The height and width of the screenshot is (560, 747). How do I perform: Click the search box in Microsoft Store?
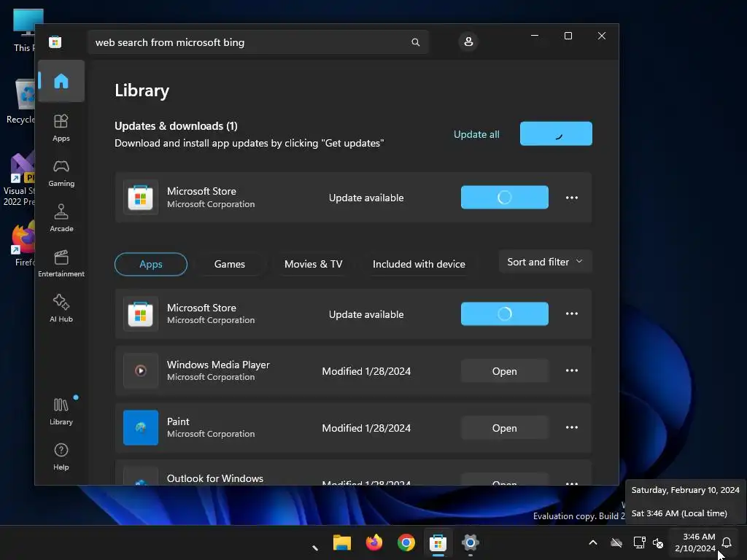(258, 42)
